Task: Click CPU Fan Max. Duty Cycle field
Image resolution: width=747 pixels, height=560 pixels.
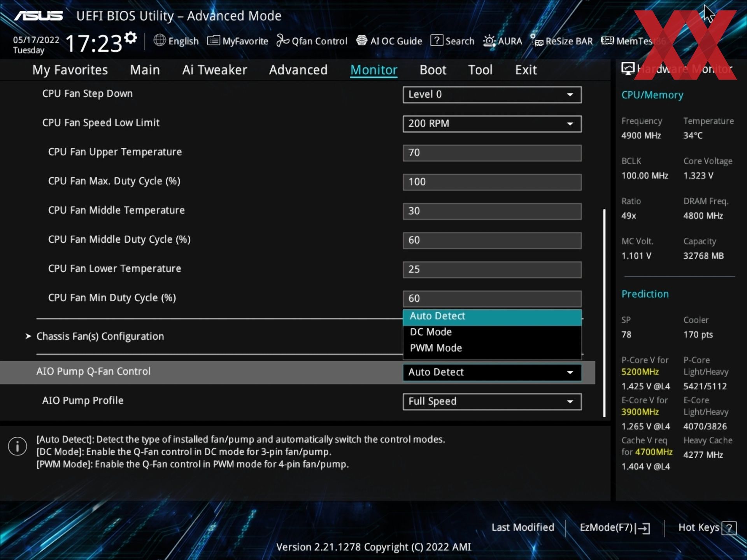Action: pyautogui.click(x=492, y=182)
